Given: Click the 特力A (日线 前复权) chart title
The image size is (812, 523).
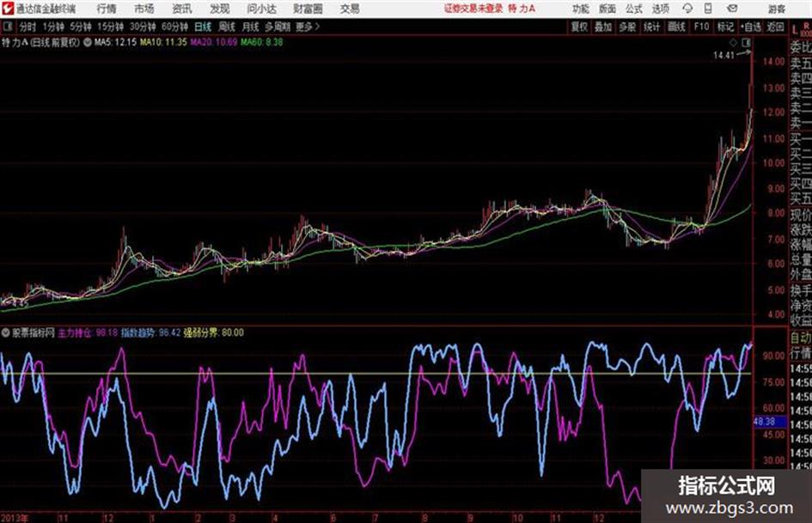Looking at the screenshot, I should 41,42.
